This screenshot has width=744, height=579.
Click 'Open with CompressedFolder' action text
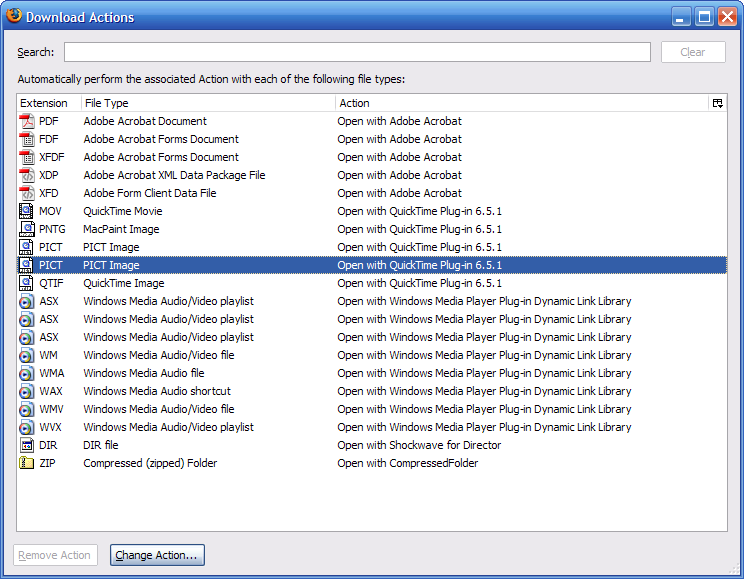click(x=408, y=463)
